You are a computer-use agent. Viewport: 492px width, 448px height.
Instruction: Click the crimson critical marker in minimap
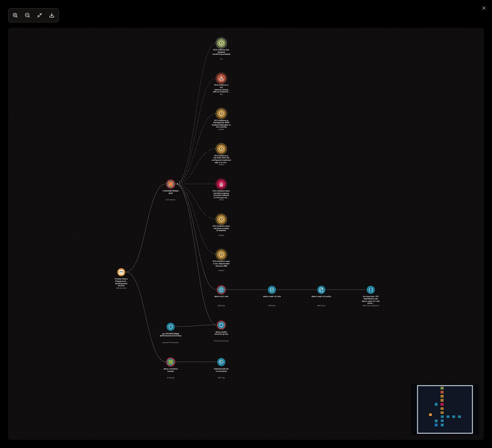(x=442, y=404)
